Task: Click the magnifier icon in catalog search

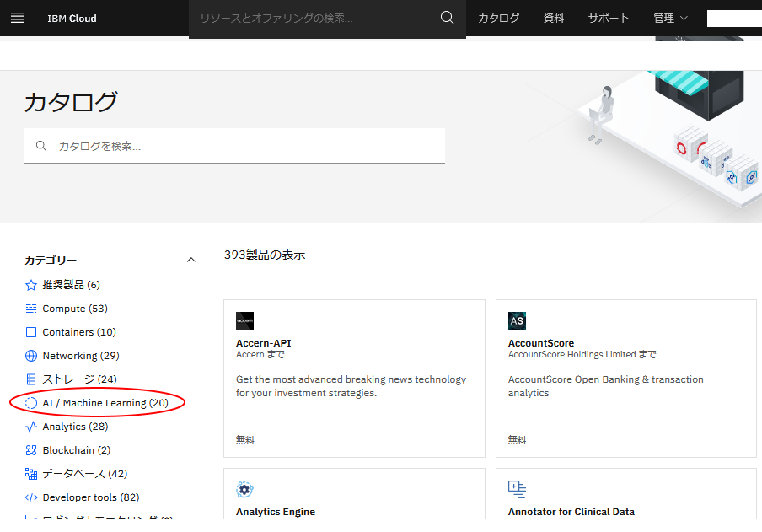Action: (x=41, y=146)
